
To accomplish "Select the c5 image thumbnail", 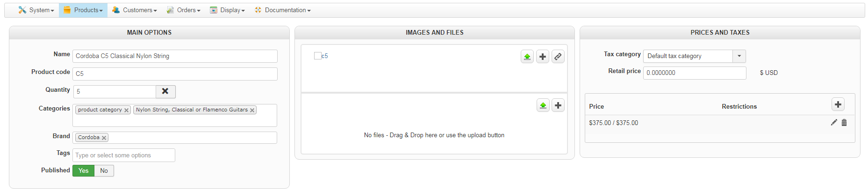I will (x=318, y=56).
